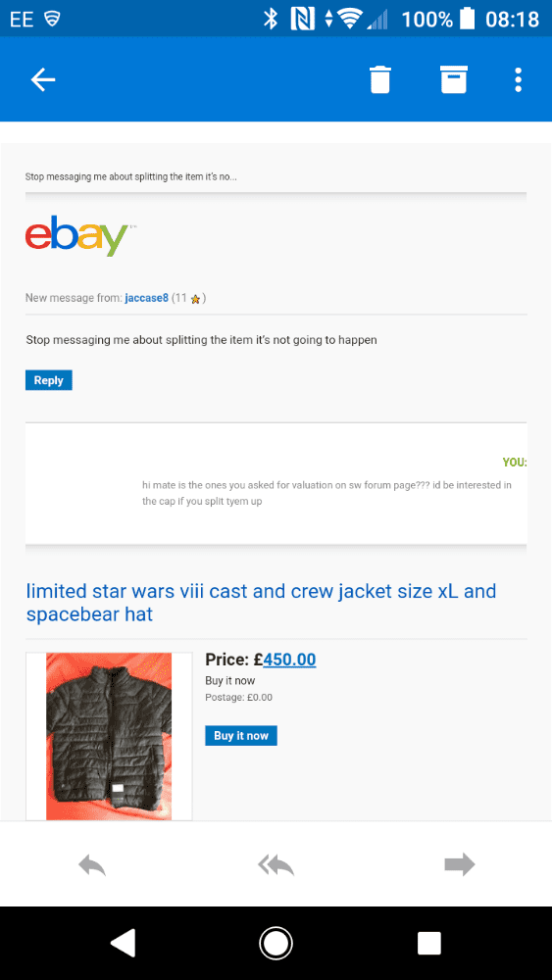Screen dimensions: 552x980
Task: Click the blue Reply button
Action: coord(49,380)
